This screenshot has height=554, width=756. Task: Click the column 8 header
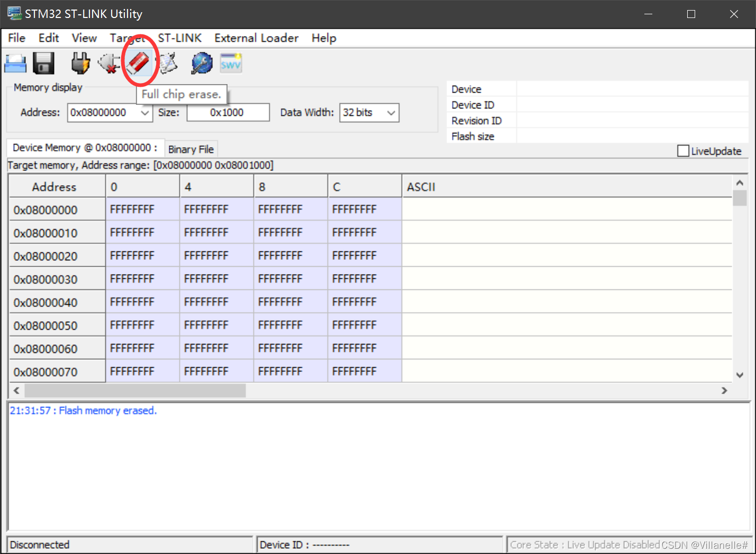click(291, 187)
